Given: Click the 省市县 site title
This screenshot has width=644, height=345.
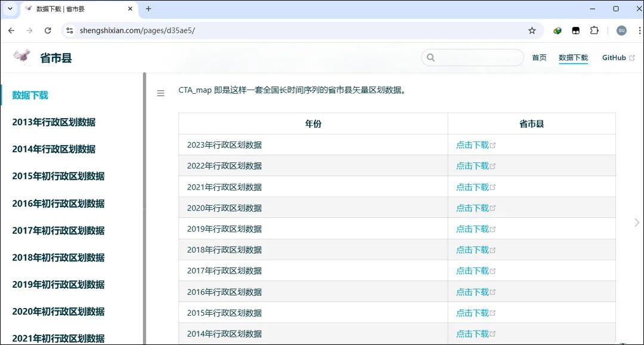Looking at the screenshot, I should tap(56, 58).
